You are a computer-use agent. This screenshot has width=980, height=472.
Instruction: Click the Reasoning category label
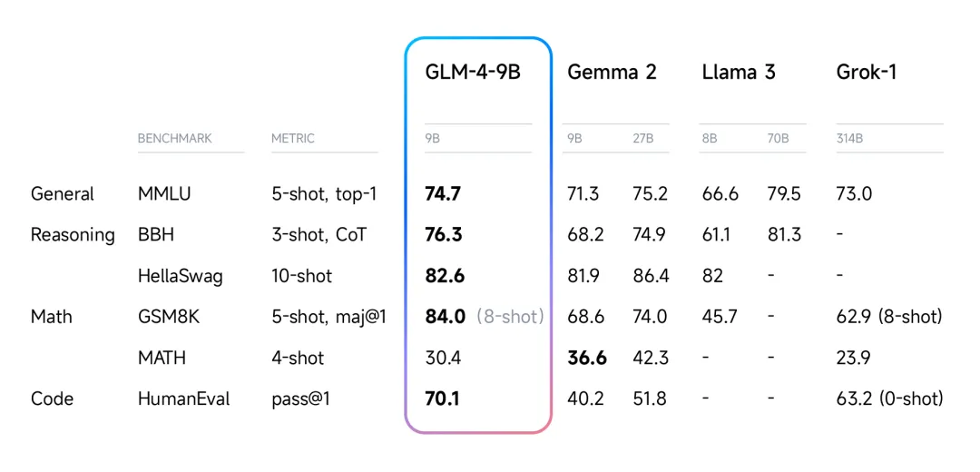tap(73, 235)
